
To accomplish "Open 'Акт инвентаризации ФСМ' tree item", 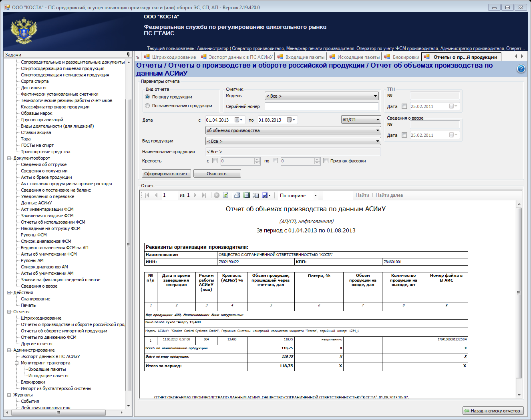I will click(47, 209).
